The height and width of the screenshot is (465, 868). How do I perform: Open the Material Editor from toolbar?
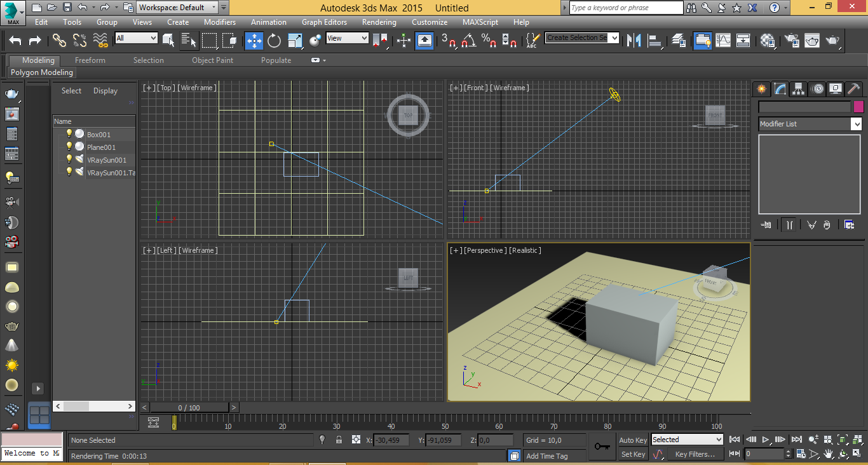768,41
